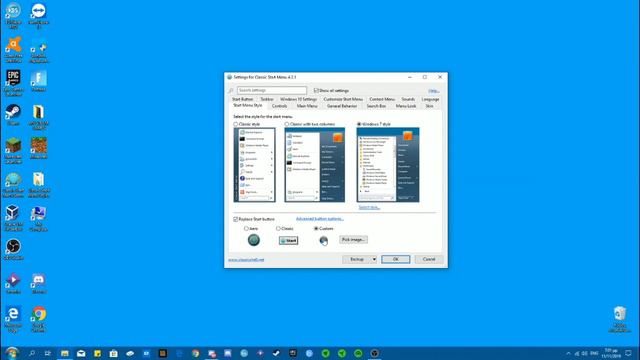The image size is (640, 360).
Task: Click the OK button
Action: 396,259
